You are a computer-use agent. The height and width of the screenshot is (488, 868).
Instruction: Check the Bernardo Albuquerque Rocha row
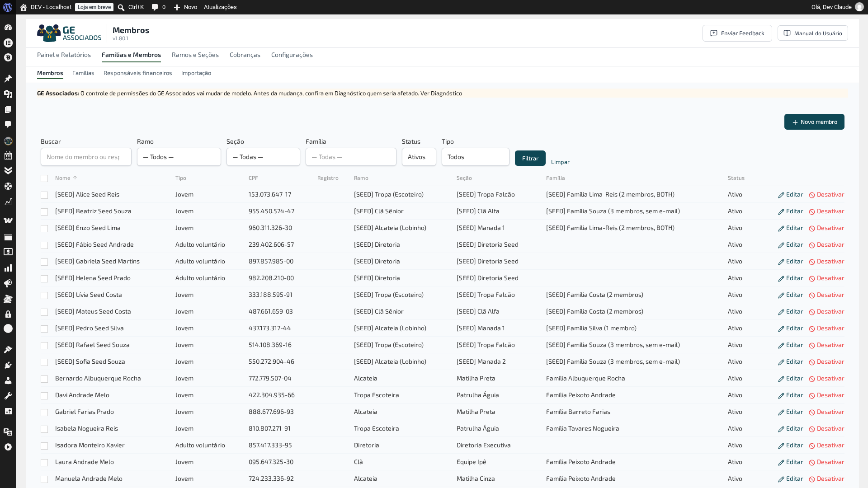[44, 379]
